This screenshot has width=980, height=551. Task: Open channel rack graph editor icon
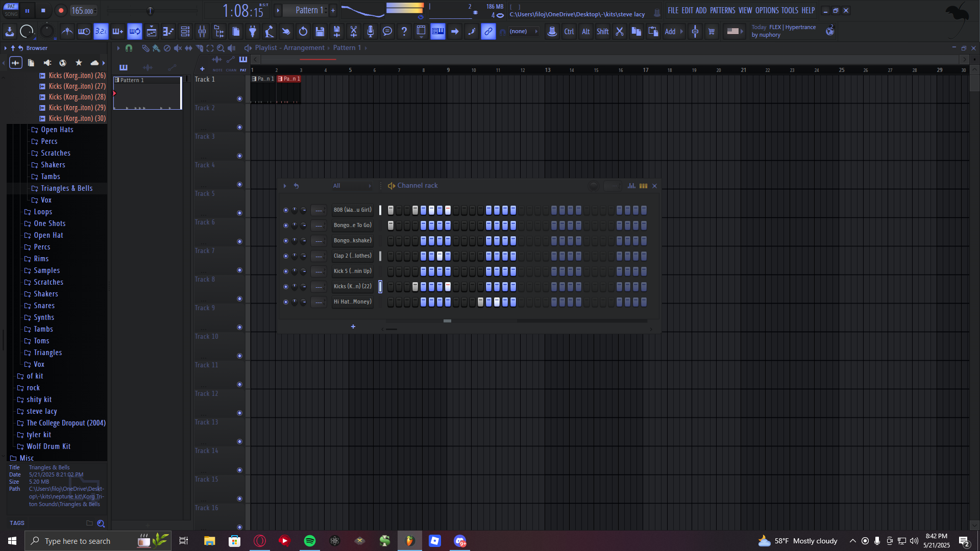tap(631, 186)
